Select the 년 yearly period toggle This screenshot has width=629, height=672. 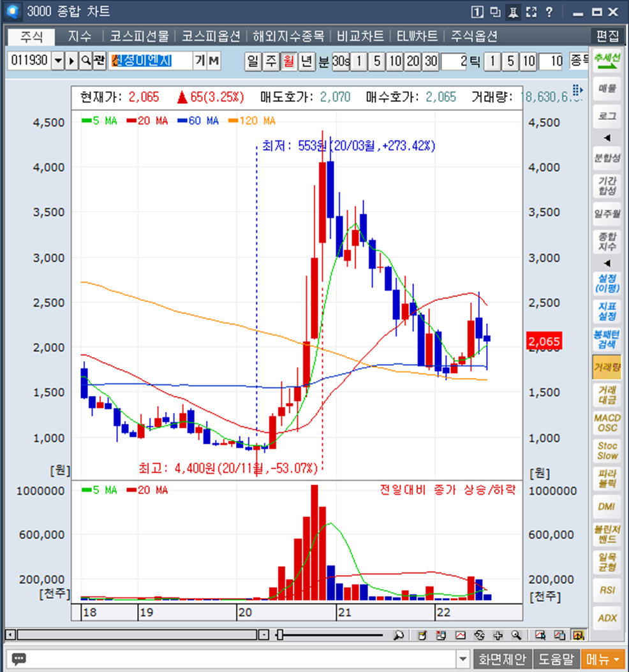[307, 61]
